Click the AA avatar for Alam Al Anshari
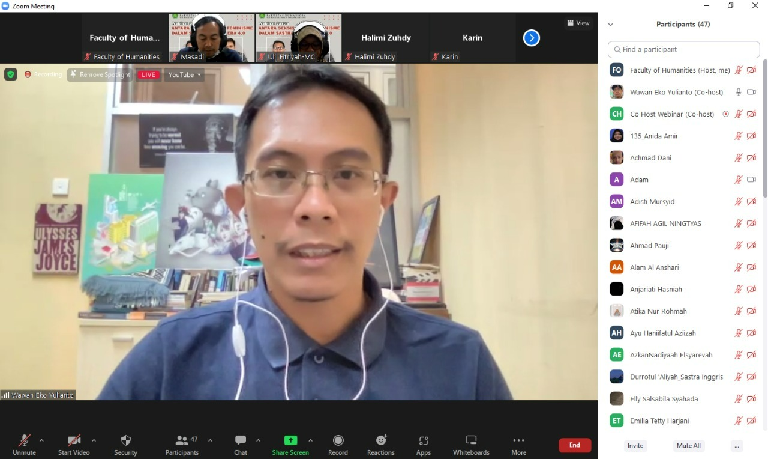 [x=617, y=267]
